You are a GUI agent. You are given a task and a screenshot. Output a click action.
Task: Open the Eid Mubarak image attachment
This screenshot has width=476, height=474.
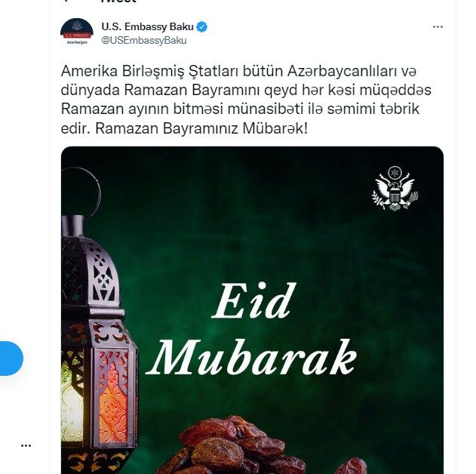coord(252,310)
